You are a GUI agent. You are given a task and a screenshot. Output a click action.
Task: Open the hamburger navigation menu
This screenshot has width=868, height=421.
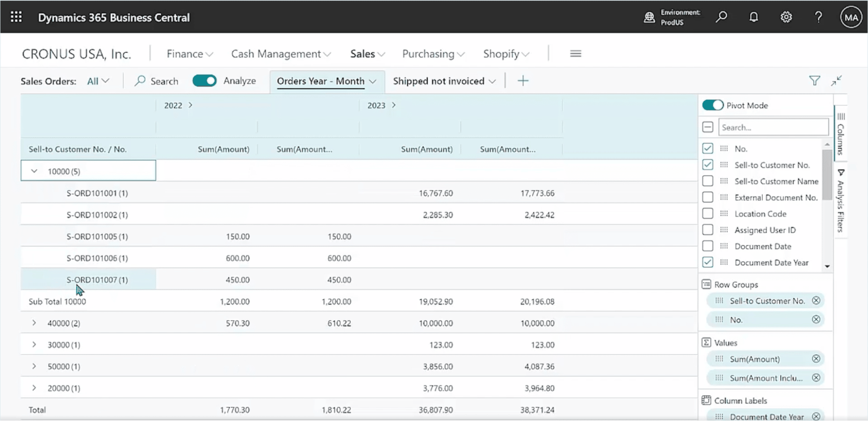point(575,53)
